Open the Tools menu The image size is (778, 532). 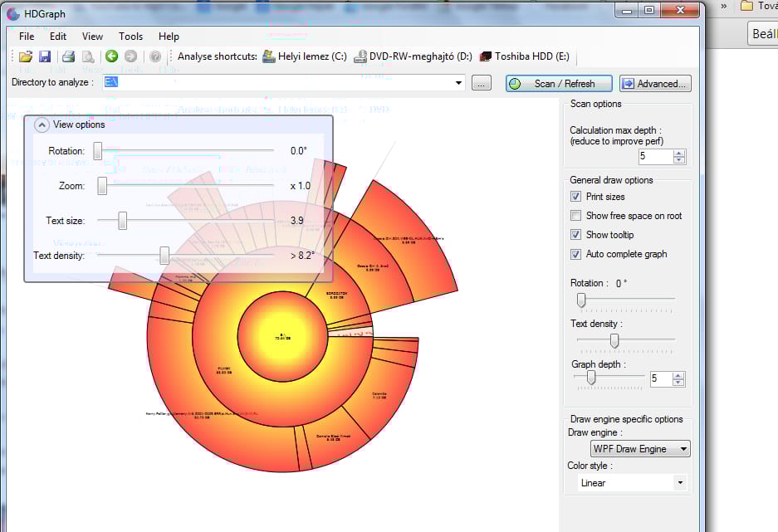click(x=130, y=37)
